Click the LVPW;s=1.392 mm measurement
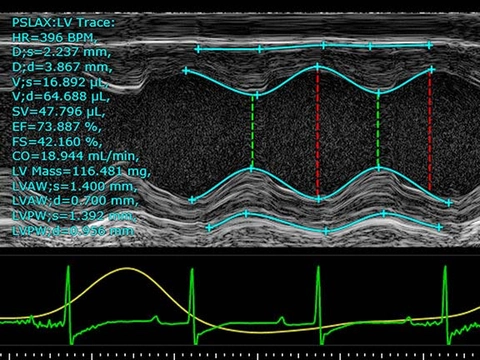The image size is (480, 360). (x=74, y=216)
